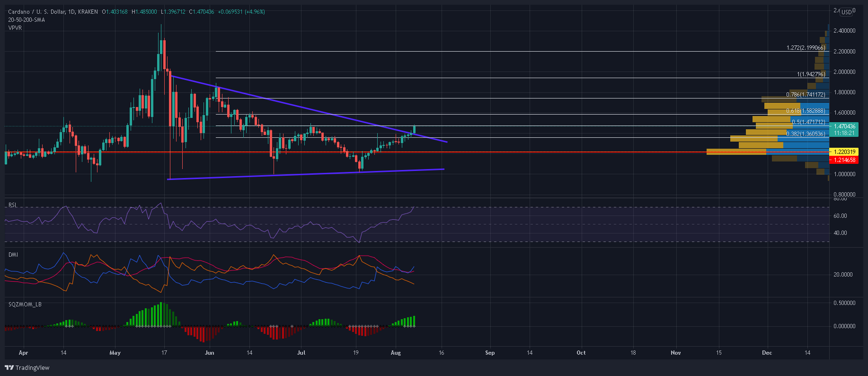The image size is (868, 376).
Task: Click the +0.069531 (+4.96%) change value
Action: [241, 12]
